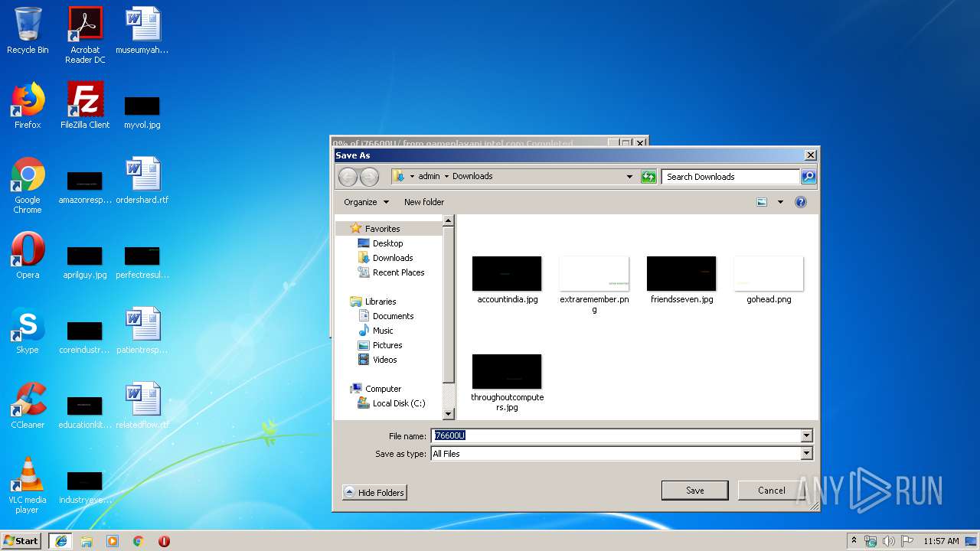Open Recent Places in Favorites
980x551 pixels.
click(x=398, y=272)
